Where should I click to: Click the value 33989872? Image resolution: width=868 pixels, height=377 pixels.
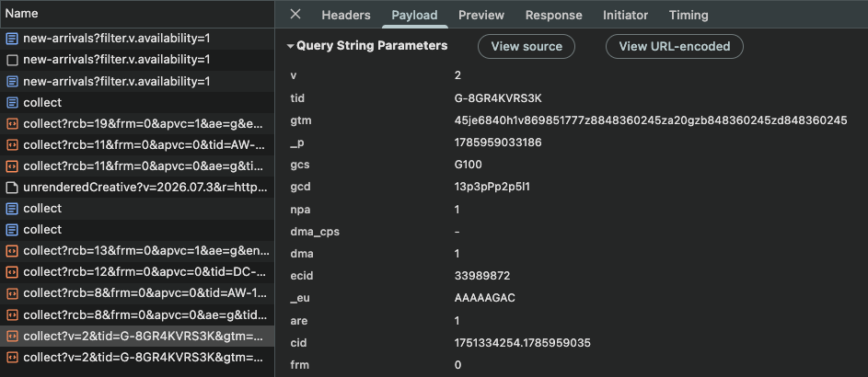coord(482,276)
